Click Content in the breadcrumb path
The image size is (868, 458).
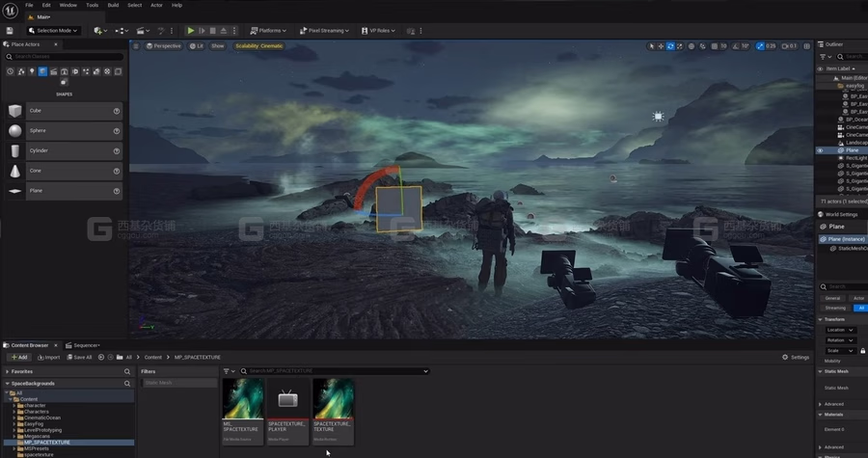click(x=152, y=358)
